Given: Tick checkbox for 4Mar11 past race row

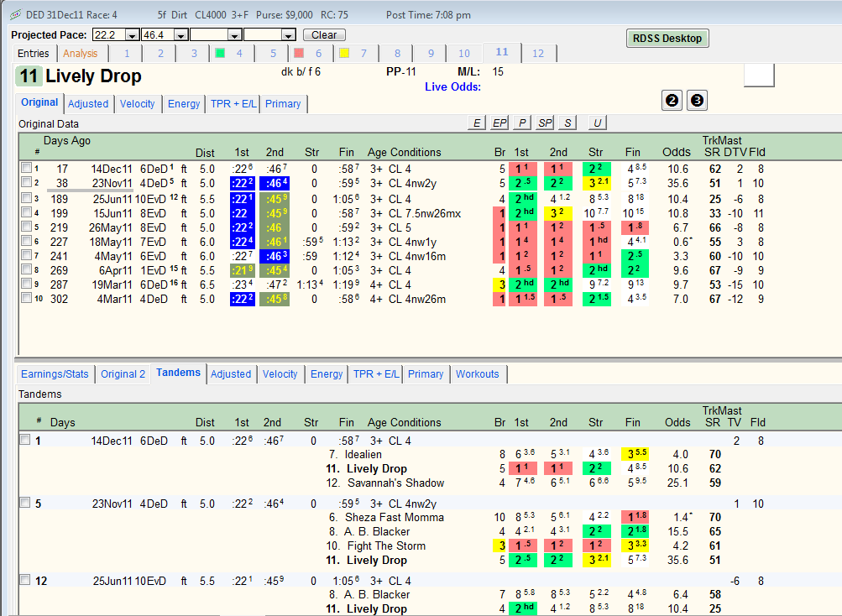Looking at the screenshot, I should pyautogui.click(x=26, y=298).
